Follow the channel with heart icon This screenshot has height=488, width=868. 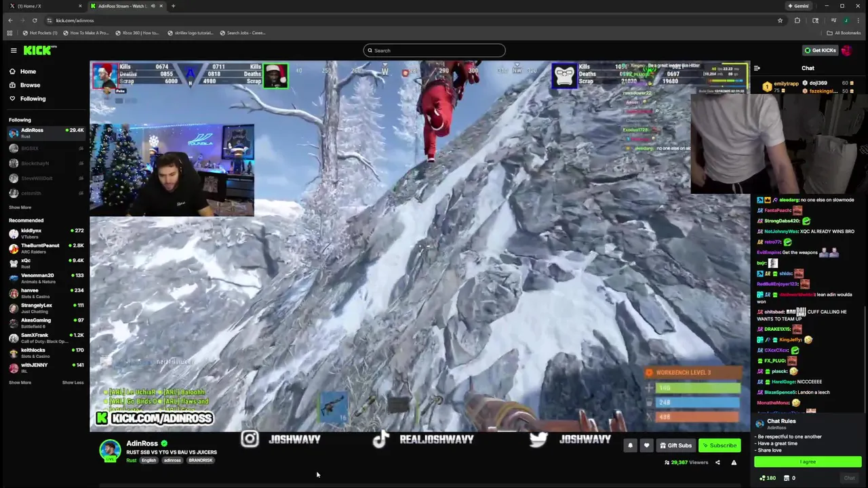646,445
